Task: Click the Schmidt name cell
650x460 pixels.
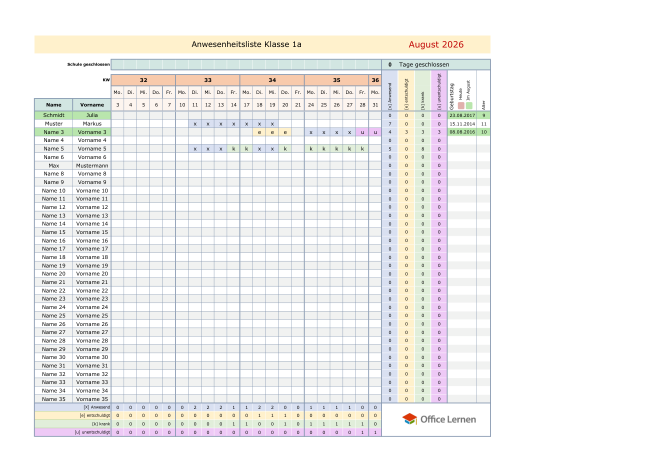Action: pos(53,115)
